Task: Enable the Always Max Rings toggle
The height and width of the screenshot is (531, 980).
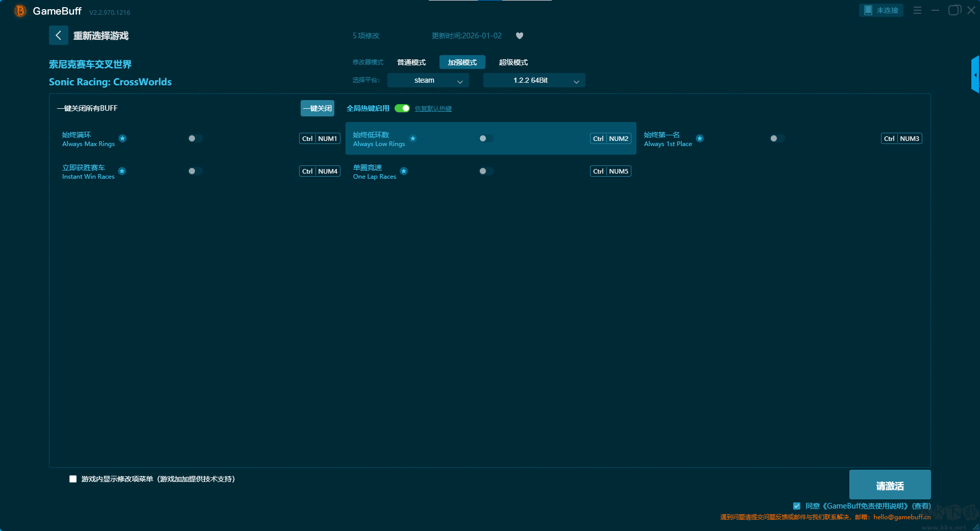Action: (195, 138)
